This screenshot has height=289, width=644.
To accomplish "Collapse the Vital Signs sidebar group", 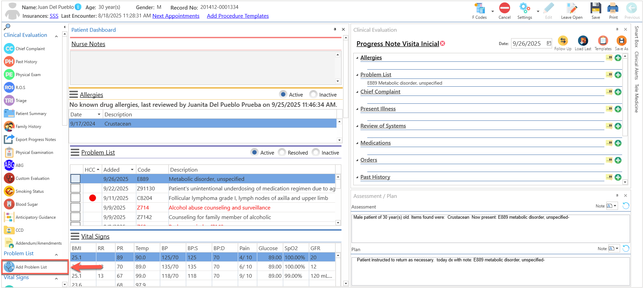I will click(x=56, y=278).
